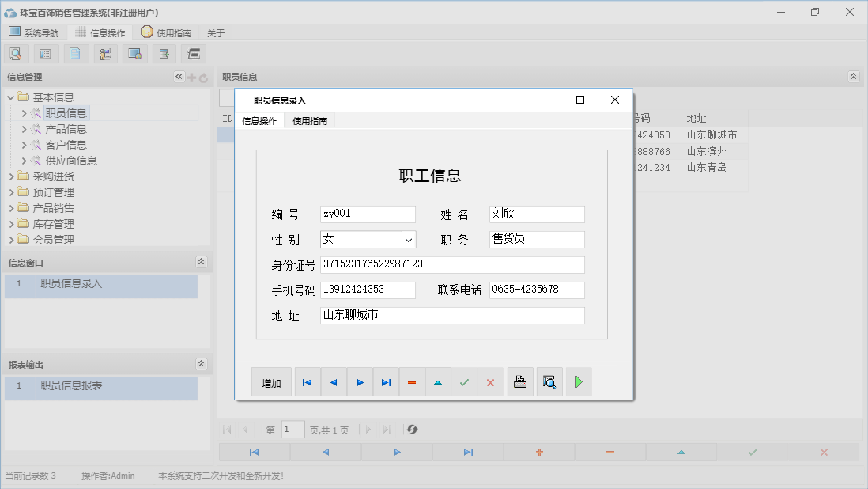This screenshot has width=868, height=489.
Task: Cancel editing with the red X icon
Action: 490,381
